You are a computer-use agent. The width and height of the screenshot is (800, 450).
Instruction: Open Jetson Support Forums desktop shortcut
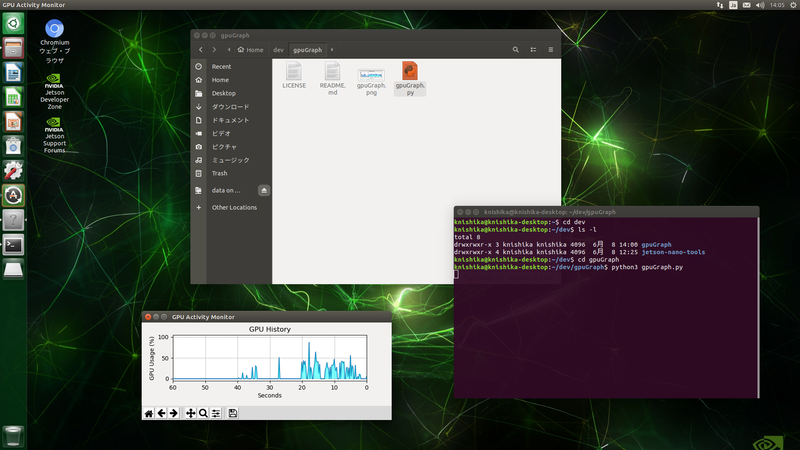[55, 135]
